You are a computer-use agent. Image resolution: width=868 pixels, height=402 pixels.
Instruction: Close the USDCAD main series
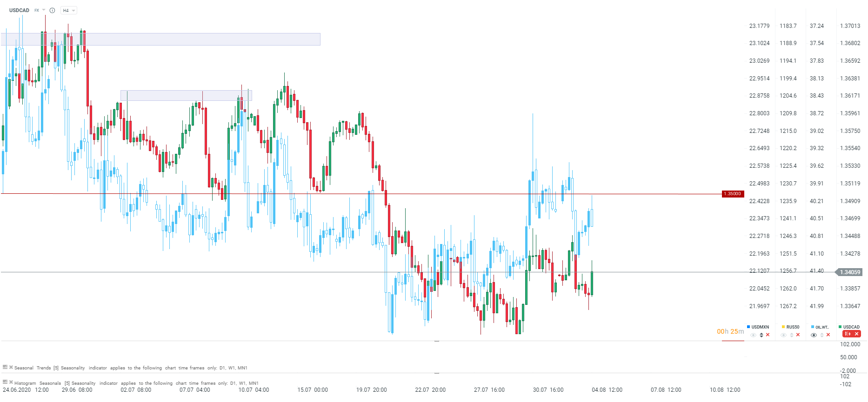tap(856, 334)
